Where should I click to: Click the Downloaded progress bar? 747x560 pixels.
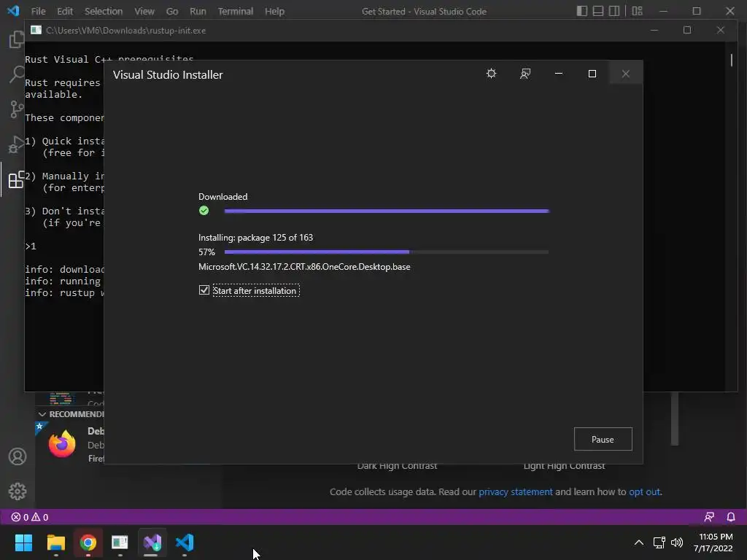(x=387, y=211)
